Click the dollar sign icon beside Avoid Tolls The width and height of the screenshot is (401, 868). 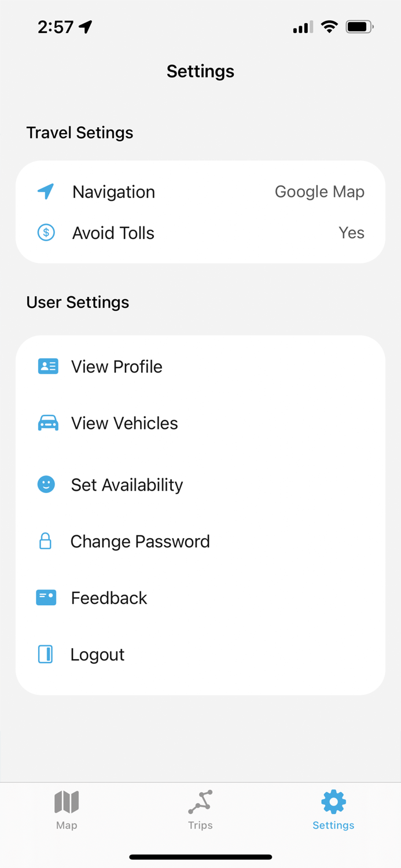(46, 233)
